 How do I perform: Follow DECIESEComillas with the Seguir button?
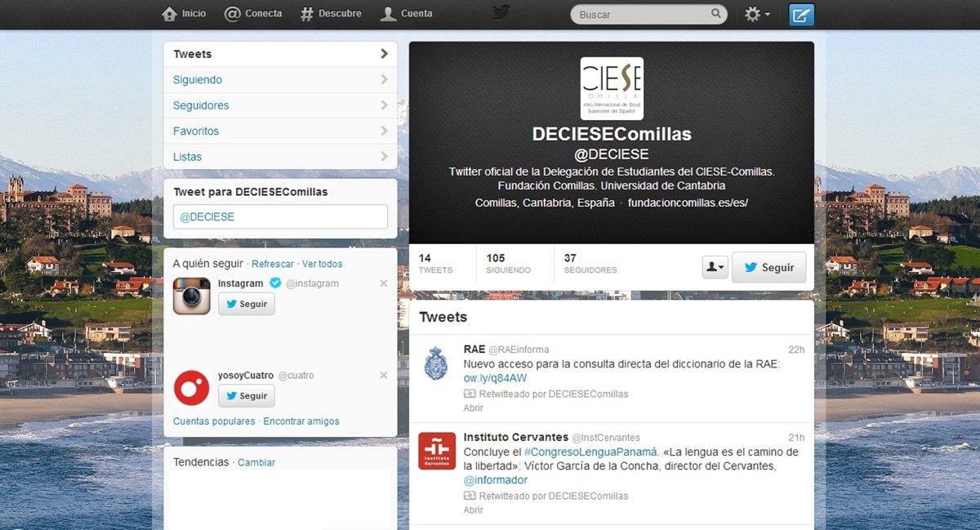click(x=768, y=267)
